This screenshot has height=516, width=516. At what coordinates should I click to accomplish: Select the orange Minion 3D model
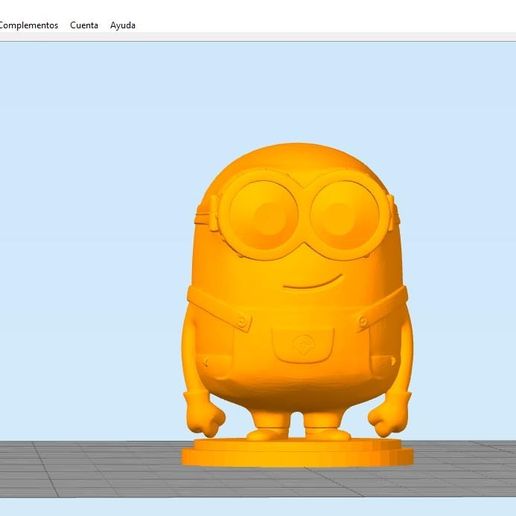[297, 304]
